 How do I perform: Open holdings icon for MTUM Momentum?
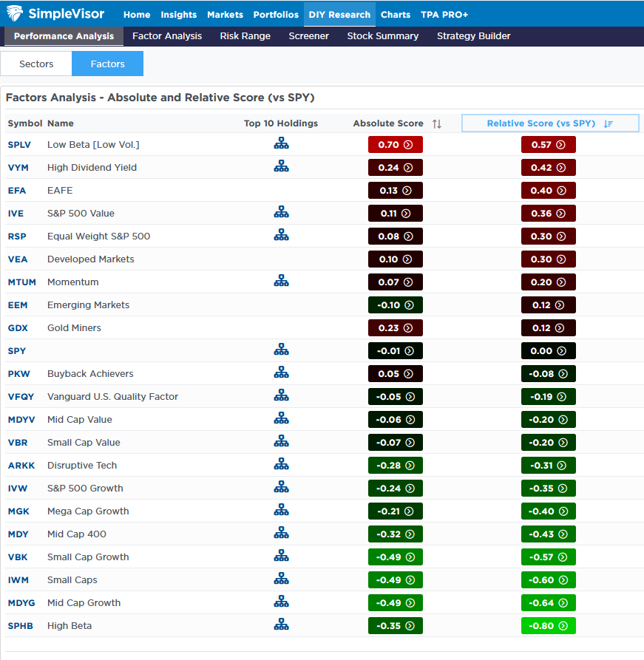coord(281,282)
